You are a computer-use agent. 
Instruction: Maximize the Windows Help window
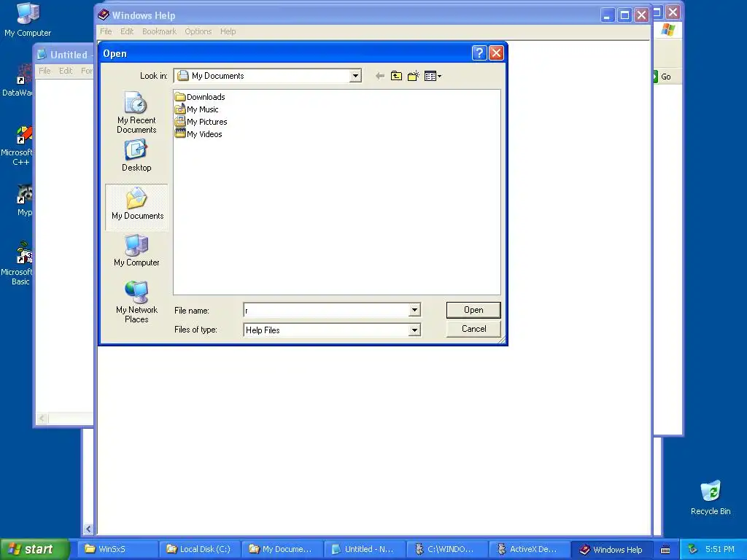[624, 15]
